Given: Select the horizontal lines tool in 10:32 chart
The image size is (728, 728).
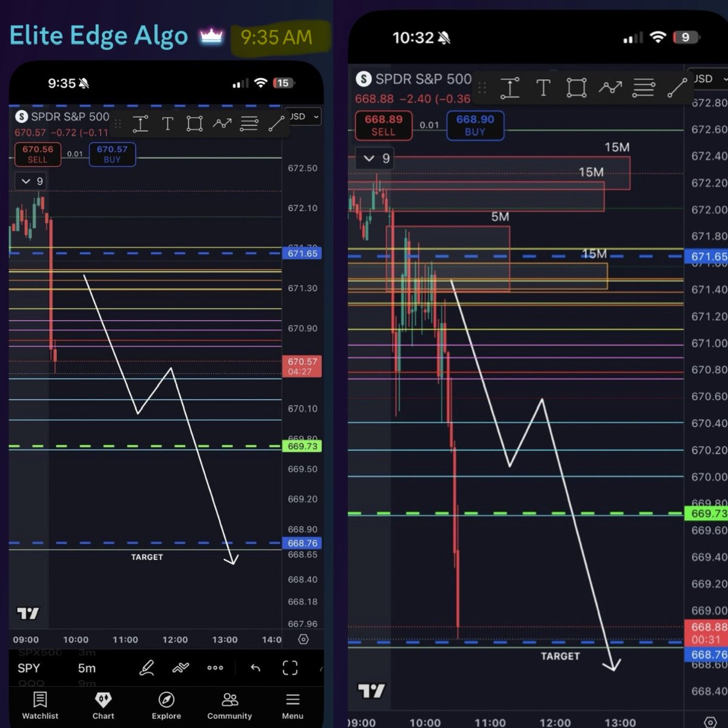Looking at the screenshot, I should pos(644,88).
